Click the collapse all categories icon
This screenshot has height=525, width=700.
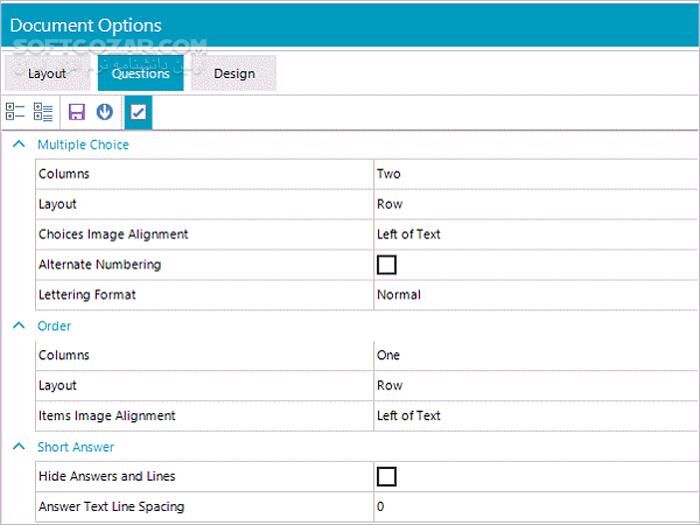(15, 112)
